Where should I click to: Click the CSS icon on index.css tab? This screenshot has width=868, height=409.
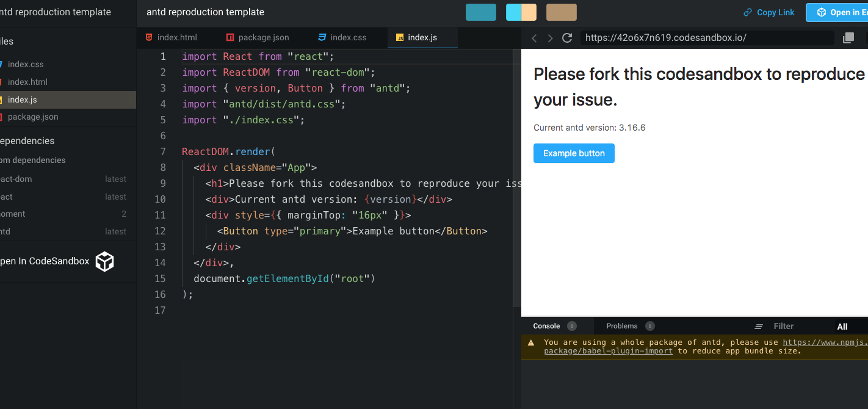tap(322, 37)
